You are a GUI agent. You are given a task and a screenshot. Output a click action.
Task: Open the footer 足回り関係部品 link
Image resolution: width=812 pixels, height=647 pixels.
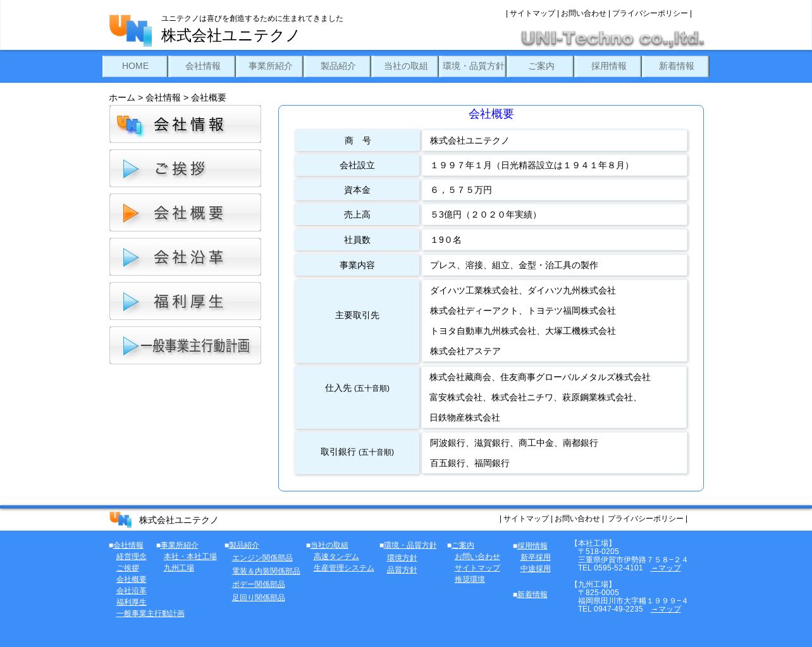tap(259, 598)
